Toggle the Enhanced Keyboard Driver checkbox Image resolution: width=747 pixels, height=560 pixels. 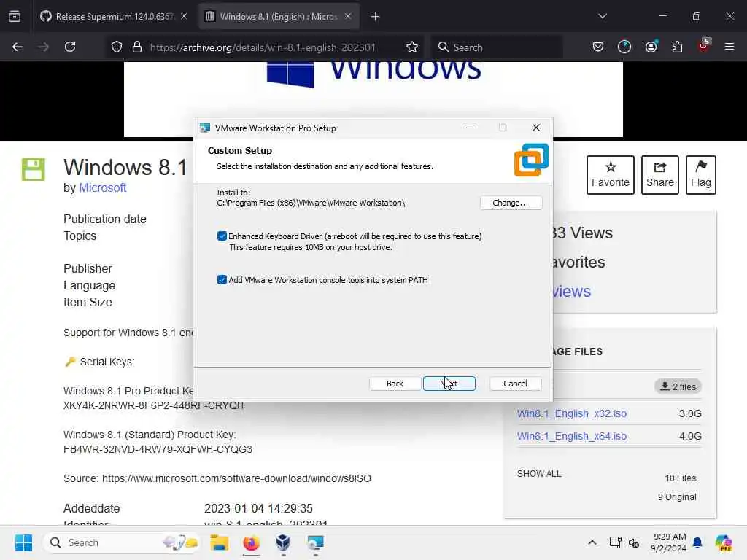(x=222, y=236)
